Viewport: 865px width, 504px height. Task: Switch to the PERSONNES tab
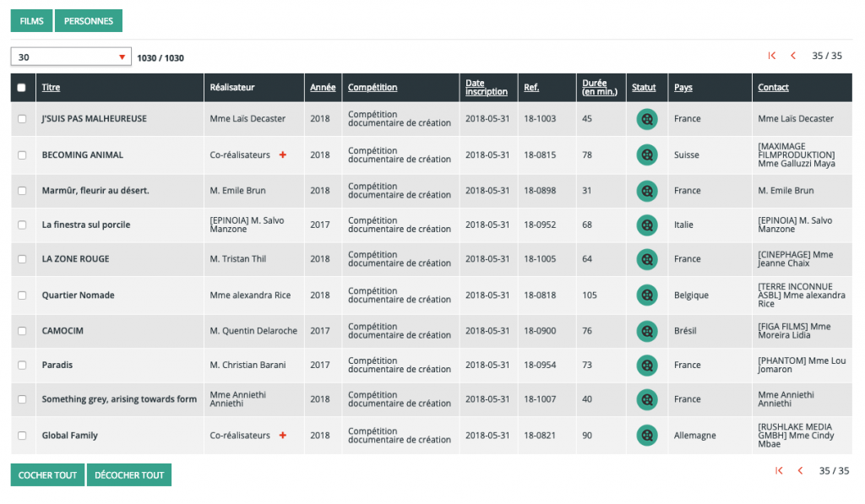click(89, 21)
